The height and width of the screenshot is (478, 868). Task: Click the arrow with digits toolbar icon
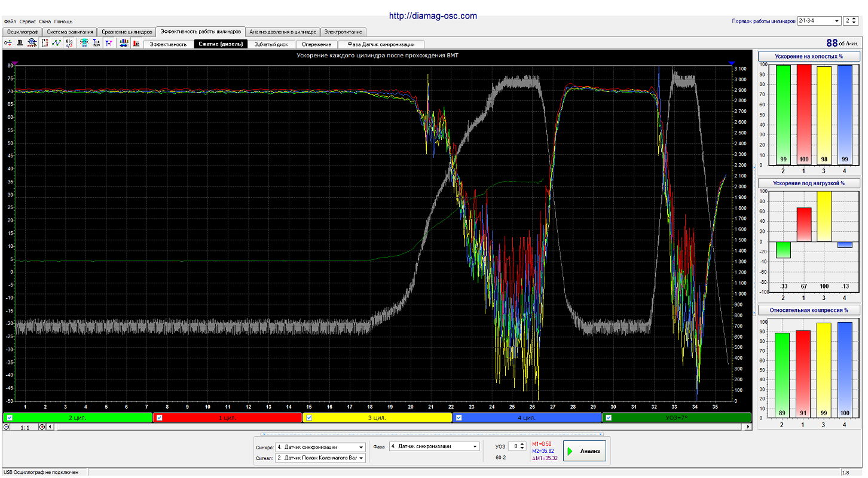pos(96,43)
